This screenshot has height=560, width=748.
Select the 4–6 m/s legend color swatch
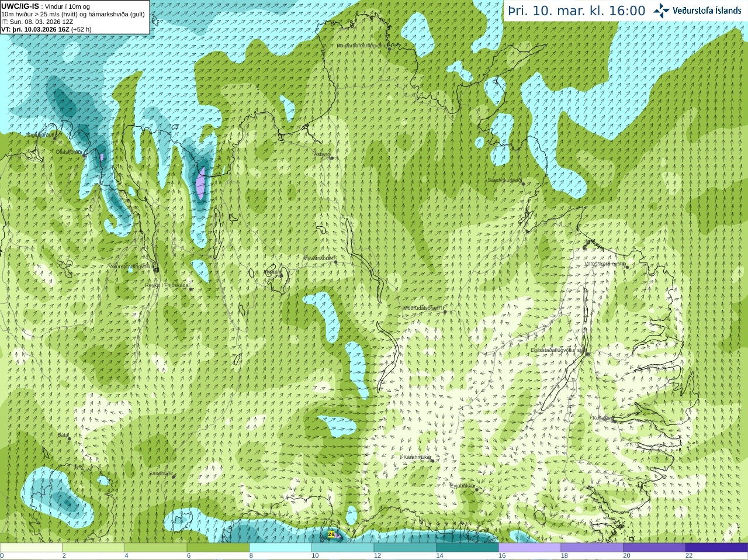[x=155, y=548]
